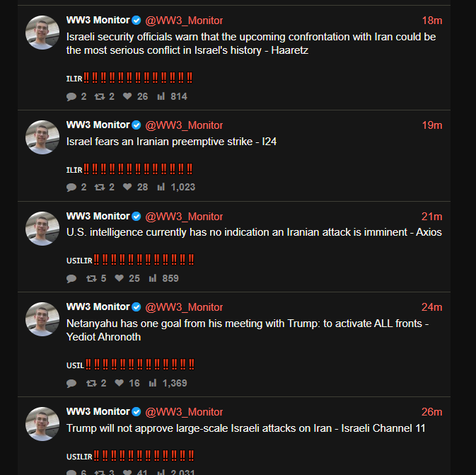Open the 21m timestamp link

[x=431, y=217]
